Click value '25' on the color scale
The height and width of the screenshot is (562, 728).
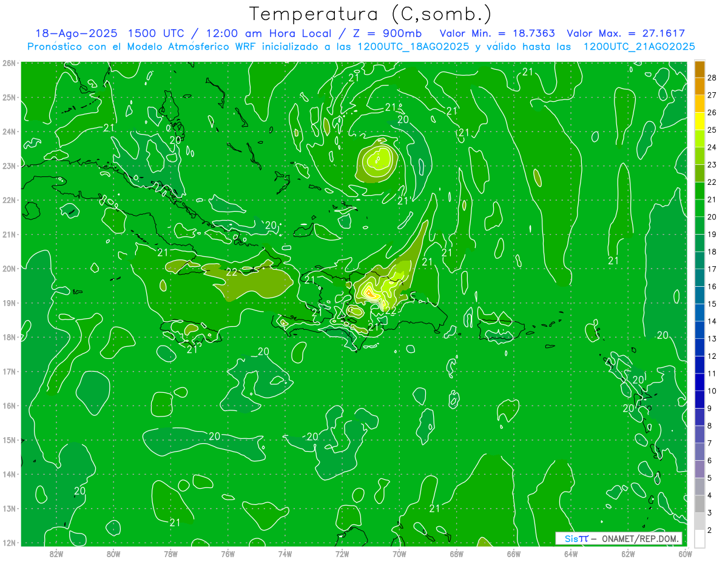coord(712,130)
